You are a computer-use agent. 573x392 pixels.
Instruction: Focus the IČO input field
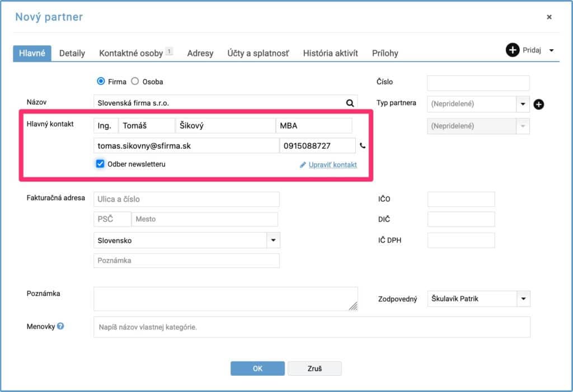point(461,199)
